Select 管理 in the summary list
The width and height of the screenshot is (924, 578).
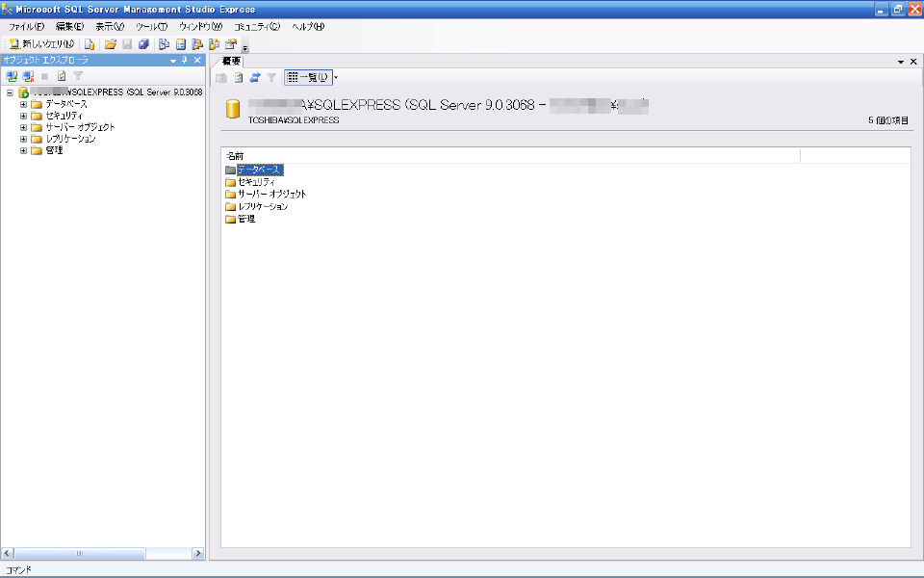click(x=246, y=219)
